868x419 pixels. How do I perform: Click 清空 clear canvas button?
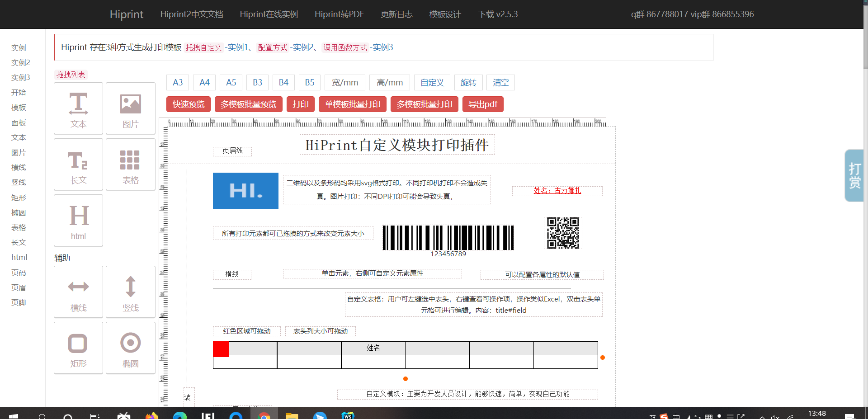(x=500, y=82)
